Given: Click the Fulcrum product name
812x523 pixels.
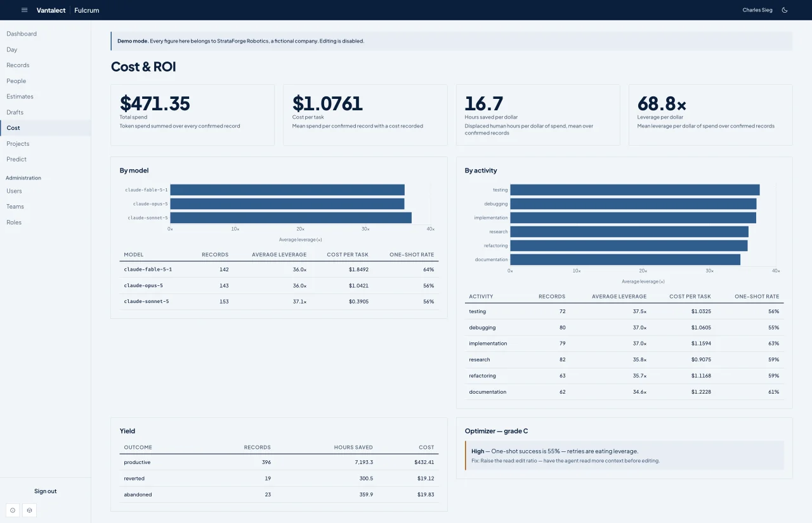Looking at the screenshot, I should [87, 10].
